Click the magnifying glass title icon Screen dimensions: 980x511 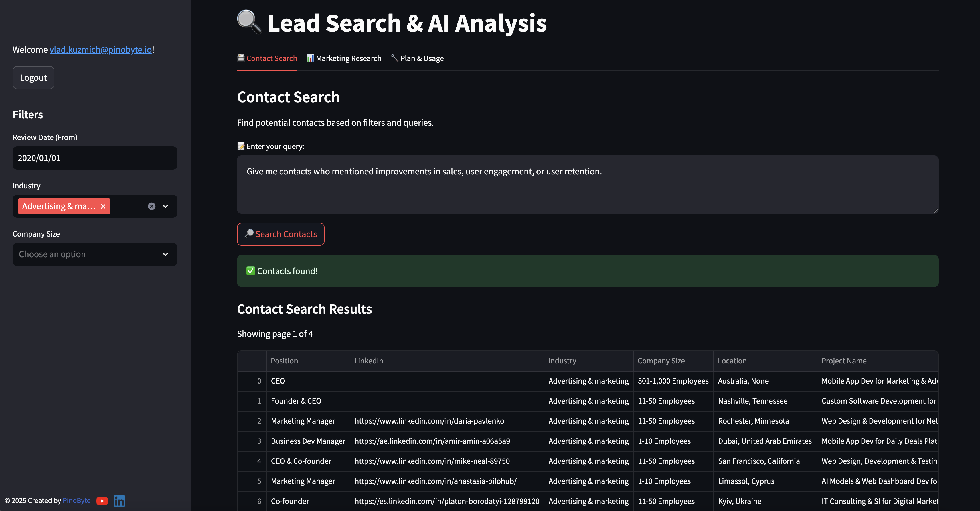point(249,22)
